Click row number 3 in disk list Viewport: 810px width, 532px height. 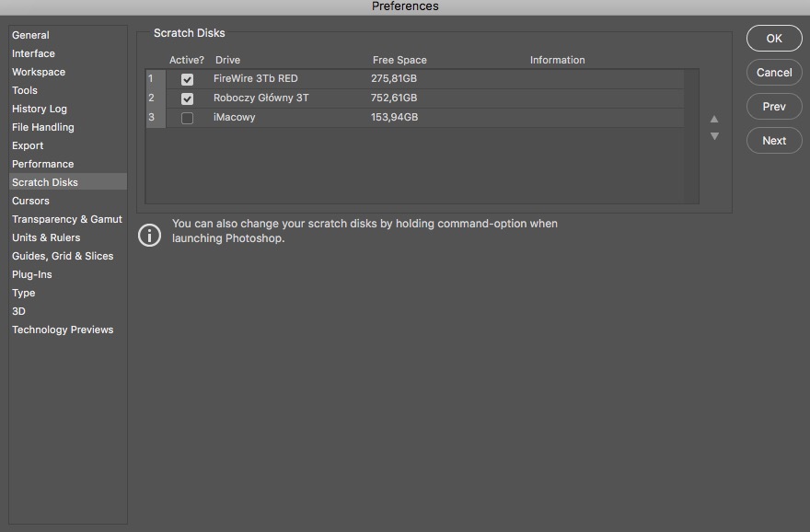pos(156,118)
